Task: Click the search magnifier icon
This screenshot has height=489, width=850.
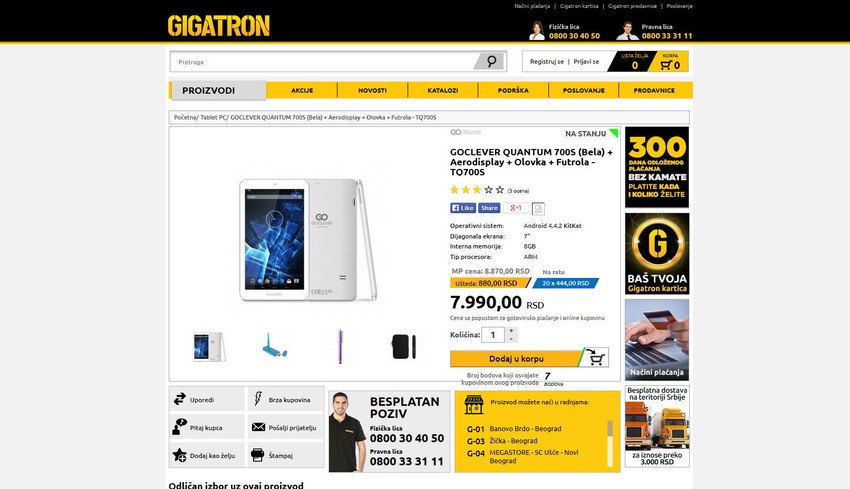Action: click(491, 61)
